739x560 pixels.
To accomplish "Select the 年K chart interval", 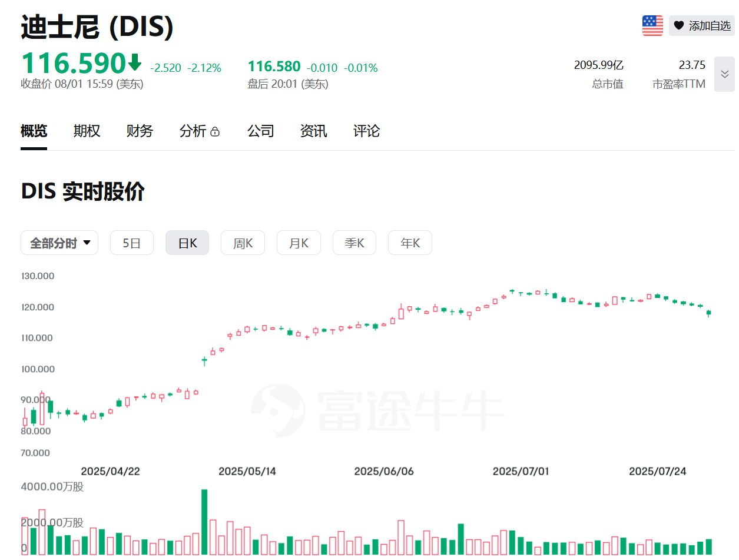I will click(x=410, y=243).
